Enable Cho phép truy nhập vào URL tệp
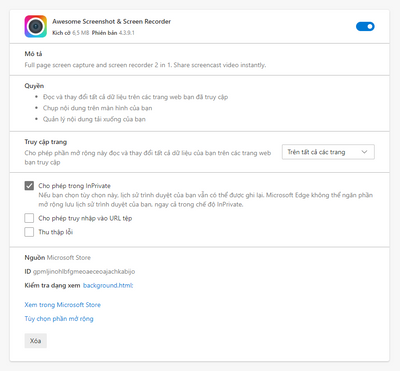Screen dimensions: 400x371 point(29,218)
